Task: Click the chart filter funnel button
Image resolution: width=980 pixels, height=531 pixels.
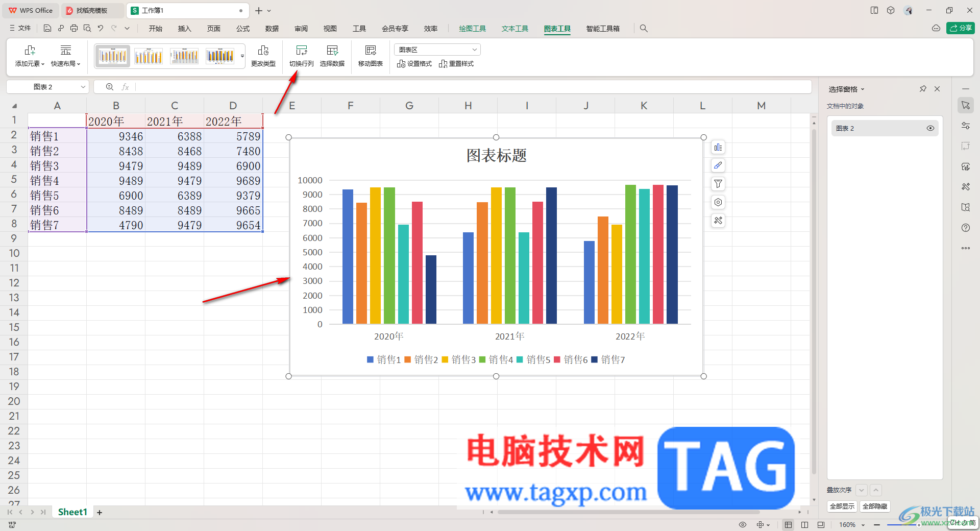Action: [718, 184]
